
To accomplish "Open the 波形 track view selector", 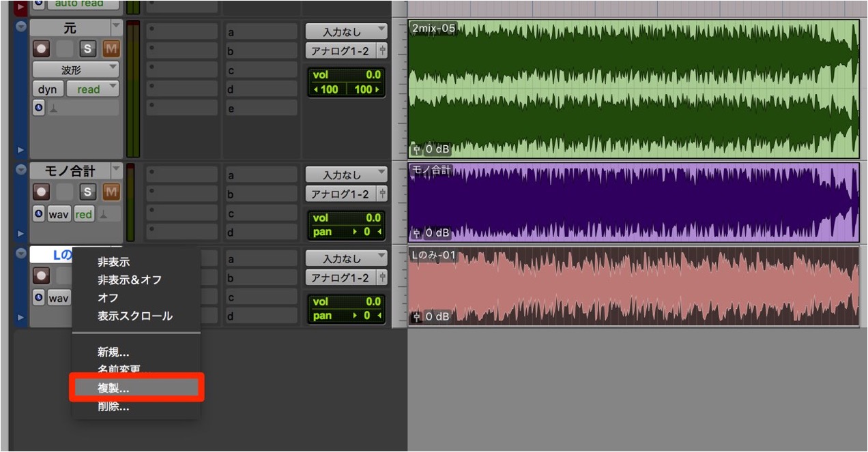I will tap(76, 70).
